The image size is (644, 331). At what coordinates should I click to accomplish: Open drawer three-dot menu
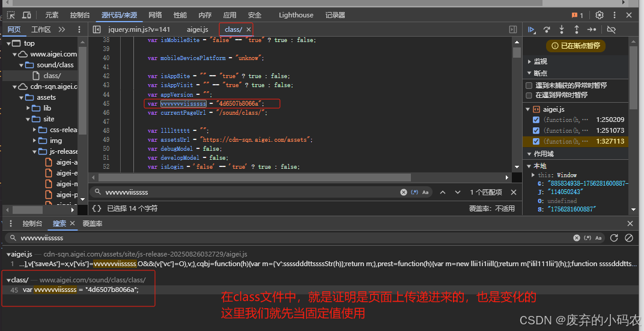click(x=11, y=223)
